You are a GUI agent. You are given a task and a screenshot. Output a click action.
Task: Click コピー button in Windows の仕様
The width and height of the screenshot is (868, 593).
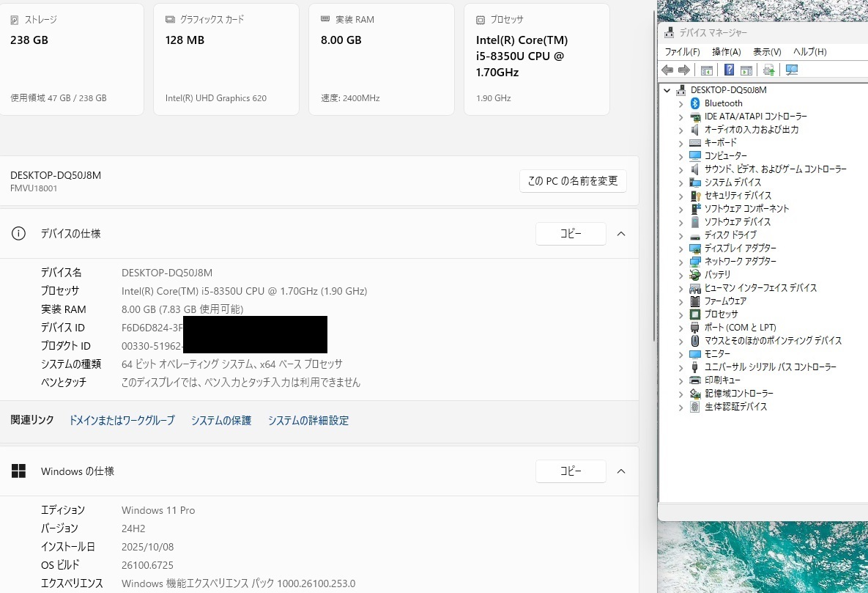point(571,471)
